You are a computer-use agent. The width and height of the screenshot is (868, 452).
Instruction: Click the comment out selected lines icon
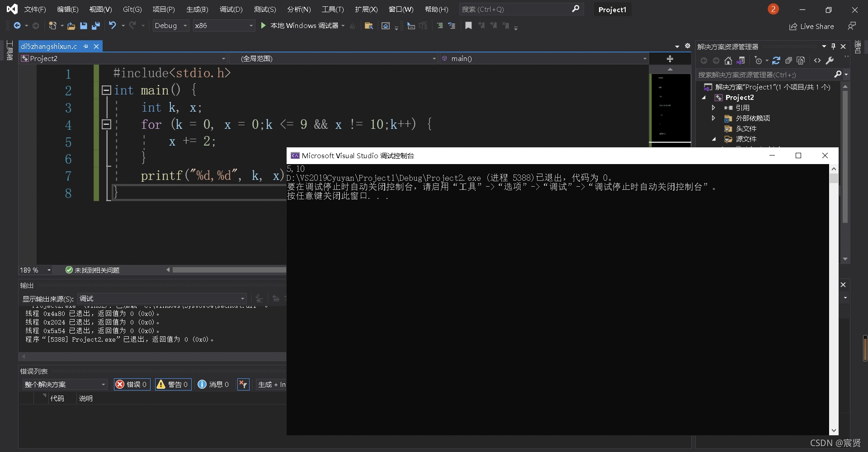point(439,26)
